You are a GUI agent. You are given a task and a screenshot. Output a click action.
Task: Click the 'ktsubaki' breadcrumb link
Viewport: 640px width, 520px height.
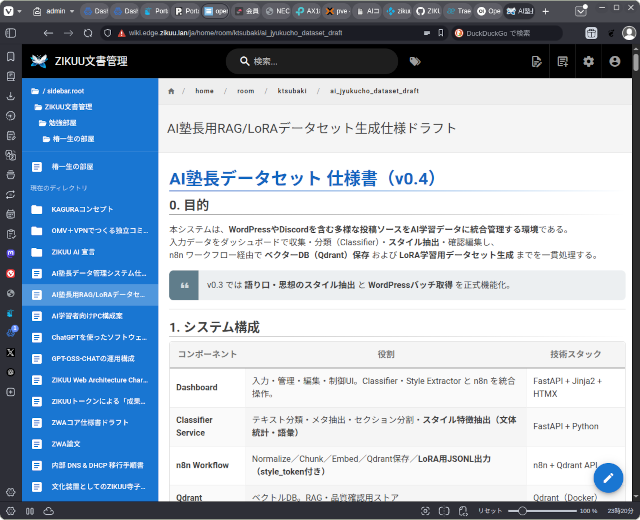coord(293,91)
